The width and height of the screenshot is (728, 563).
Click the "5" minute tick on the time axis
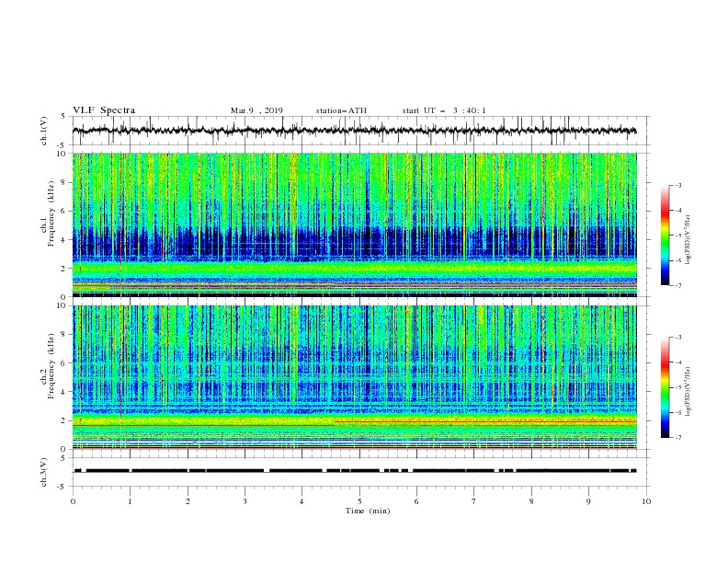point(359,501)
